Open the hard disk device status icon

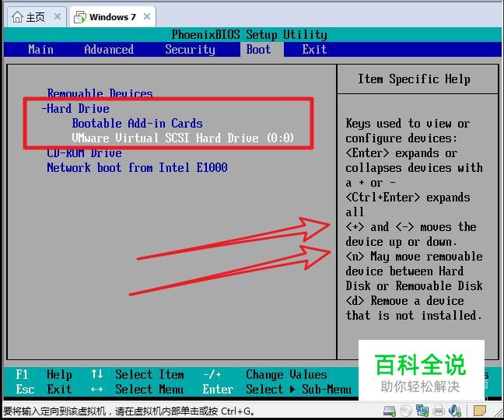(390, 411)
